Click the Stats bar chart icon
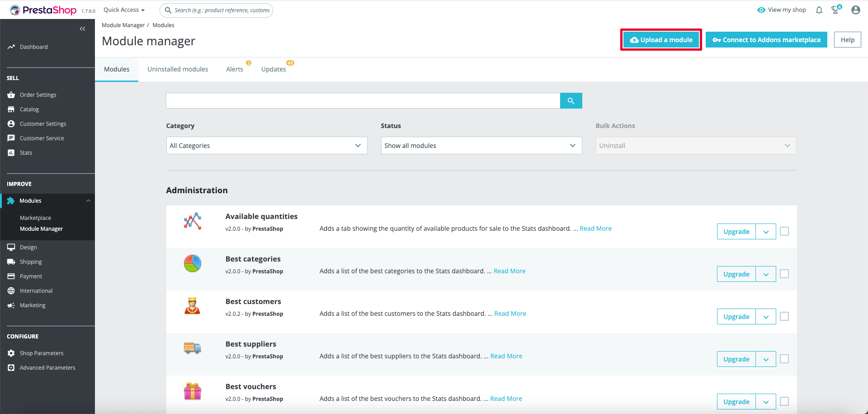Viewport: 868px width, 414px height. click(11, 153)
